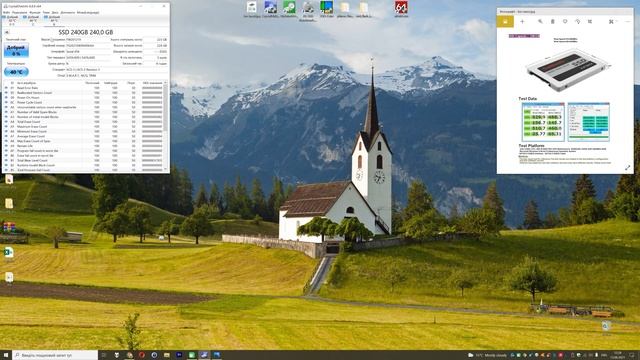Click the 40 °C temperature button
640x360 pixels.
pos(16,72)
